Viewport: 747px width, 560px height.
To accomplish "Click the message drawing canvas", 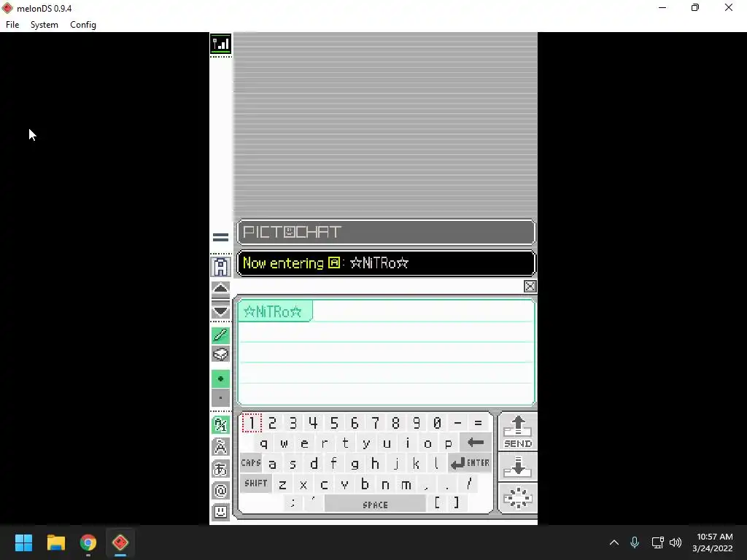I will [x=386, y=352].
